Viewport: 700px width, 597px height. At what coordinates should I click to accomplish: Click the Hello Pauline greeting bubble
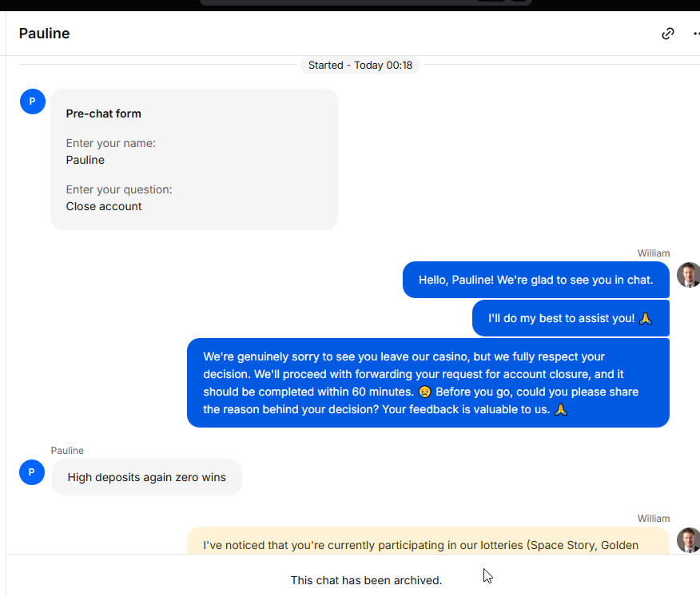[x=535, y=280]
